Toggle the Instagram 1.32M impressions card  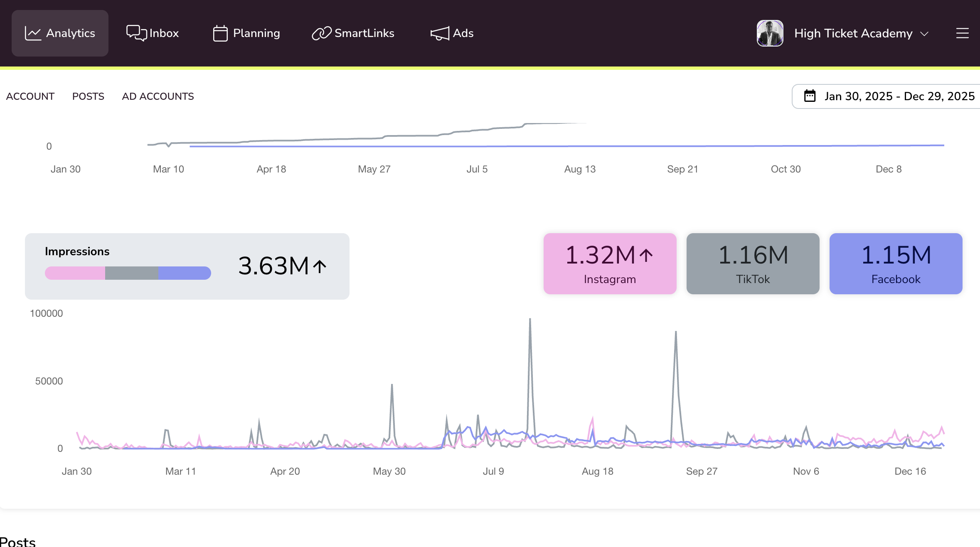pyautogui.click(x=610, y=264)
